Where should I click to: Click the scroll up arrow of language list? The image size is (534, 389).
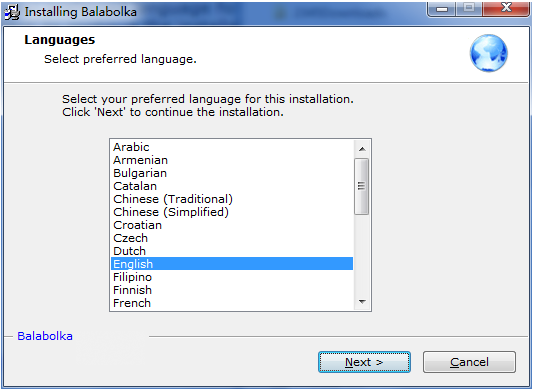[x=362, y=149]
